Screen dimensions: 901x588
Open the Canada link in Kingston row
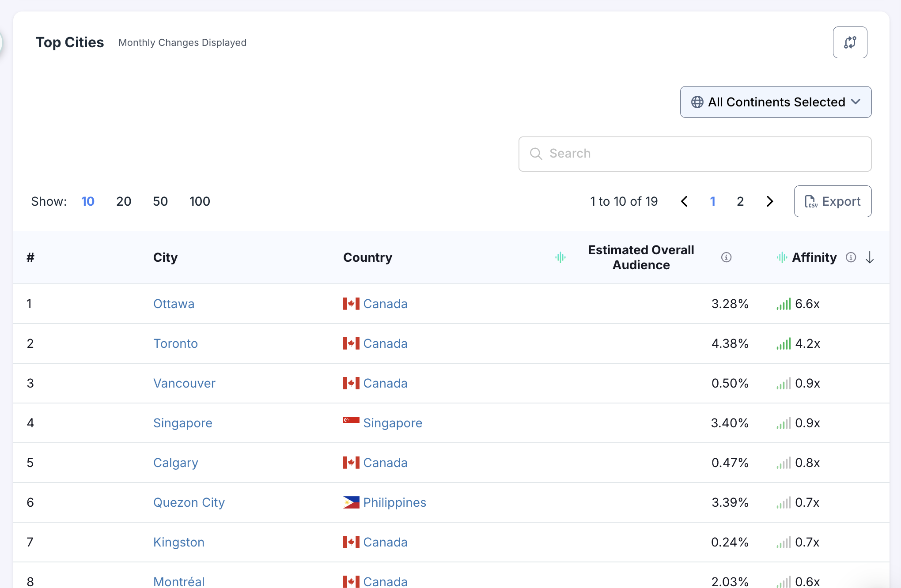pyautogui.click(x=385, y=542)
